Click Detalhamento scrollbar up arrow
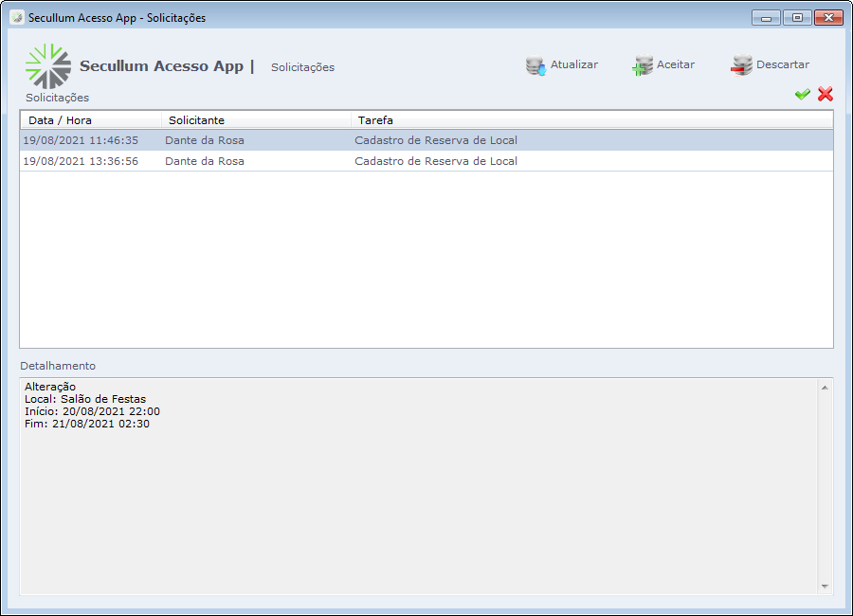This screenshot has width=853, height=616. click(x=825, y=388)
